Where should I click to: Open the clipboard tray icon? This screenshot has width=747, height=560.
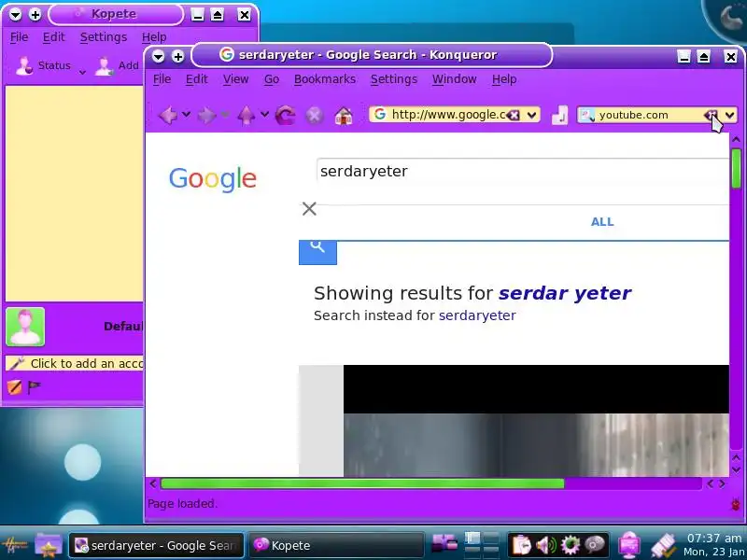pos(521,545)
